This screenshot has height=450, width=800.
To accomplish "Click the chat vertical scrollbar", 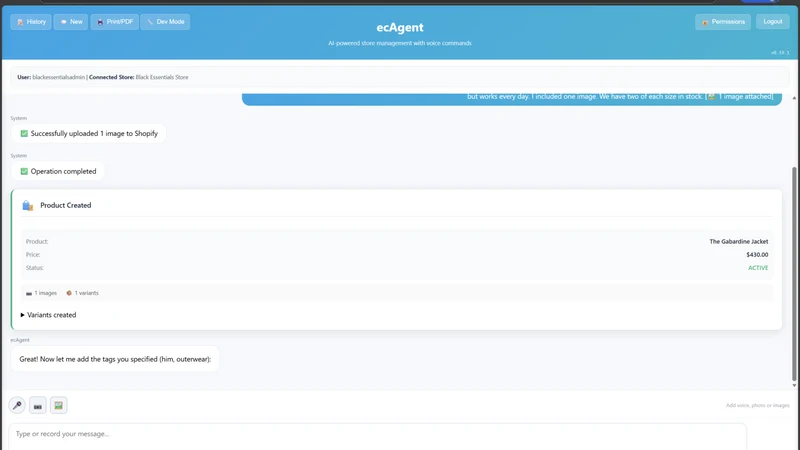I will click(x=794, y=274).
